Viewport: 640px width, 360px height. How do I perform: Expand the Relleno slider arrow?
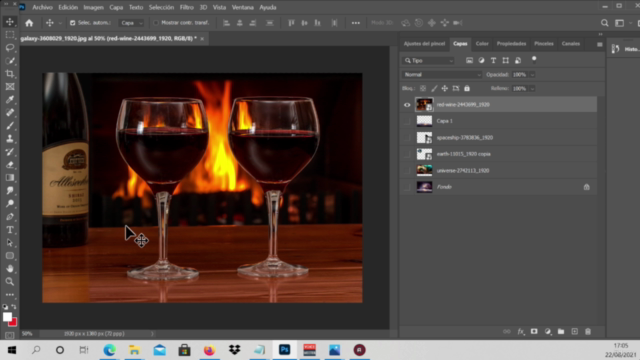point(532,89)
